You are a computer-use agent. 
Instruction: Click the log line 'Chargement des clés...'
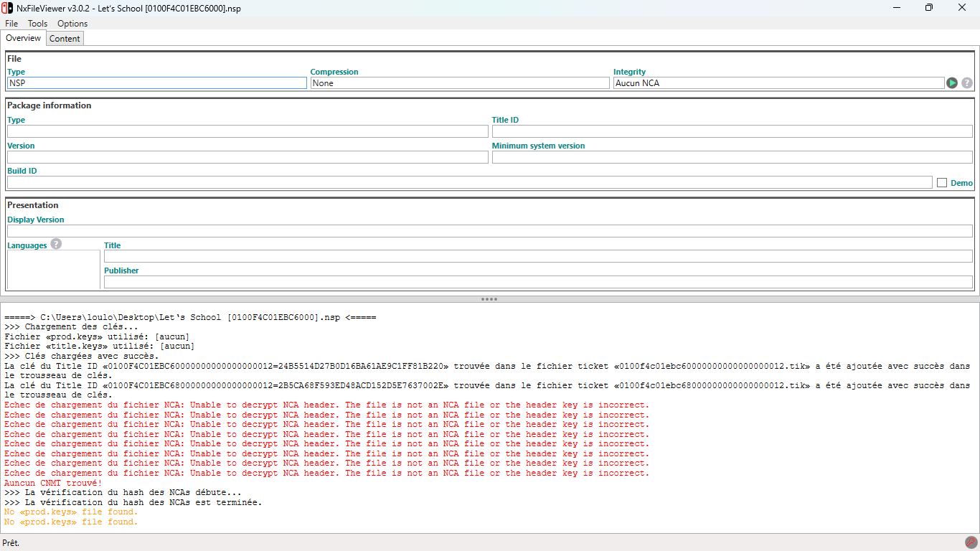(71, 327)
